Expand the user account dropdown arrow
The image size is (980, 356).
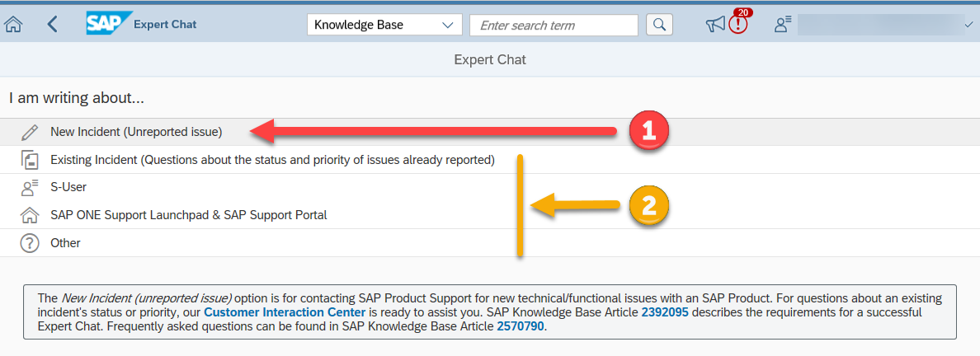click(x=968, y=26)
